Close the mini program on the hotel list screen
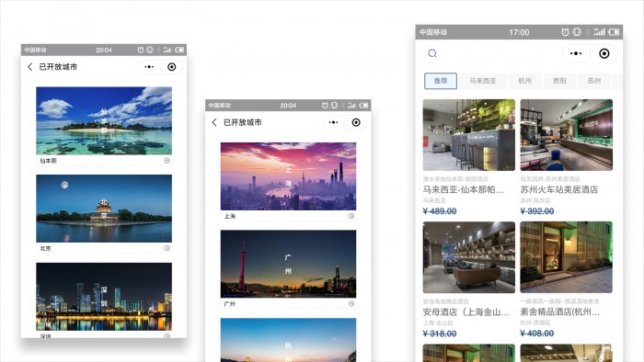 pos(604,53)
